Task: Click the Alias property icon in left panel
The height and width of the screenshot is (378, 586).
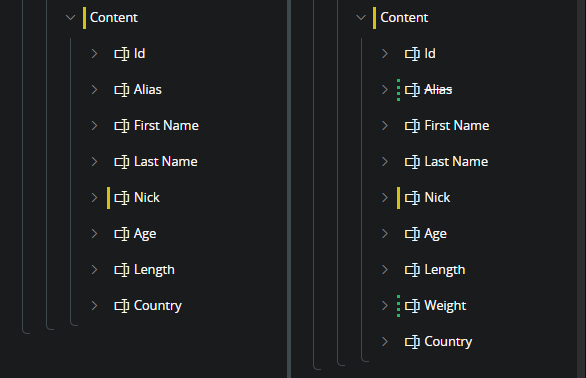Action: 122,90
